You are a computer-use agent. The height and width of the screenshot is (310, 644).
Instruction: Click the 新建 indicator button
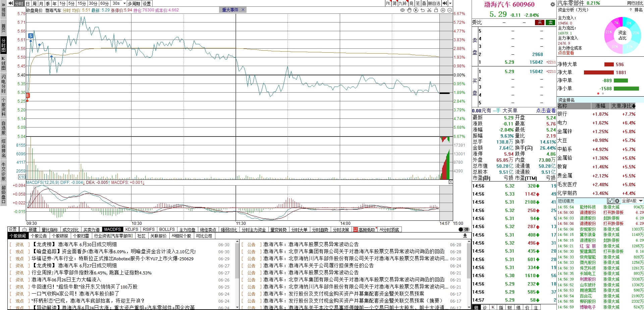pos(30,229)
